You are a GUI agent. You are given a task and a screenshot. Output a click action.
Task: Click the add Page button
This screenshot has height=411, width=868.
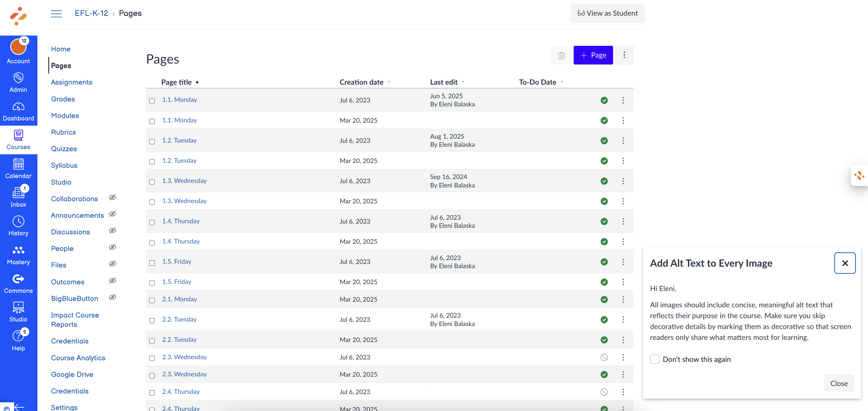(x=593, y=55)
